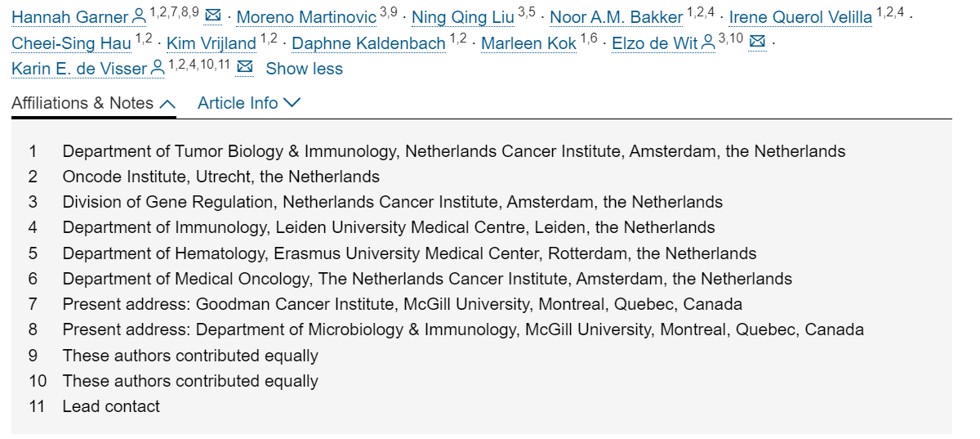Click envelope icon next to Karin de Visser
The height and width of the screenshot is (439, 980).
pos(244,69)
